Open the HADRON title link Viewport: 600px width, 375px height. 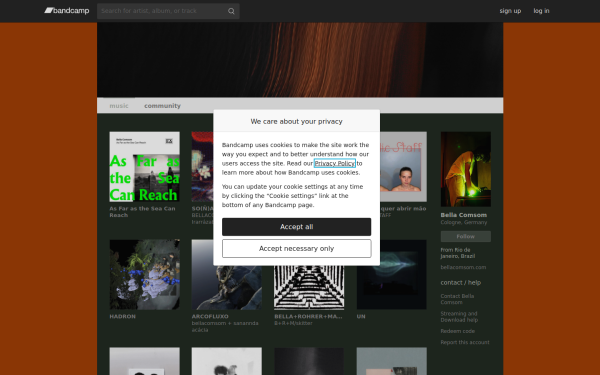[122, 316]
